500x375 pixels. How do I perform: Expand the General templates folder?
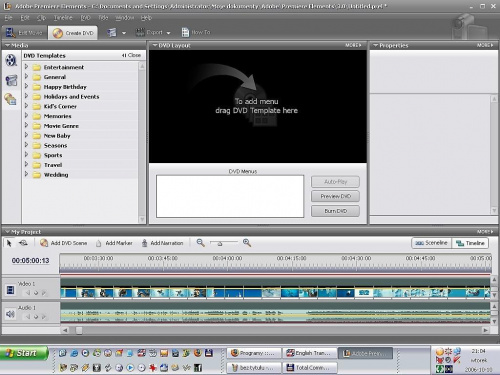pos(26,77)
